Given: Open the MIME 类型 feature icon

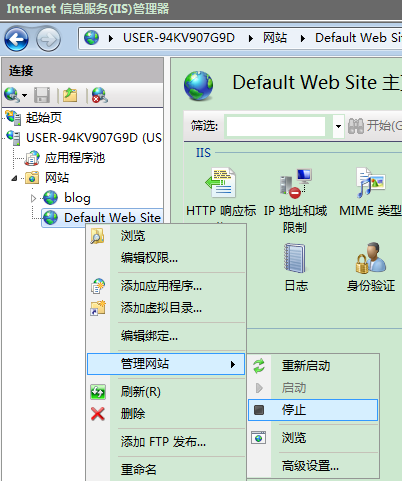Looking at the screenshot, I should (x=371, y=183).
